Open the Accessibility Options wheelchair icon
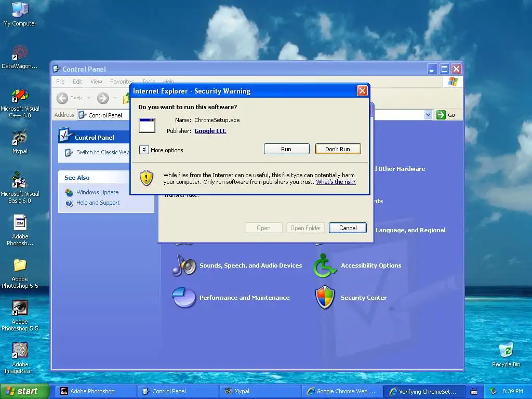 pyautogui.click(x=324, y=265)
